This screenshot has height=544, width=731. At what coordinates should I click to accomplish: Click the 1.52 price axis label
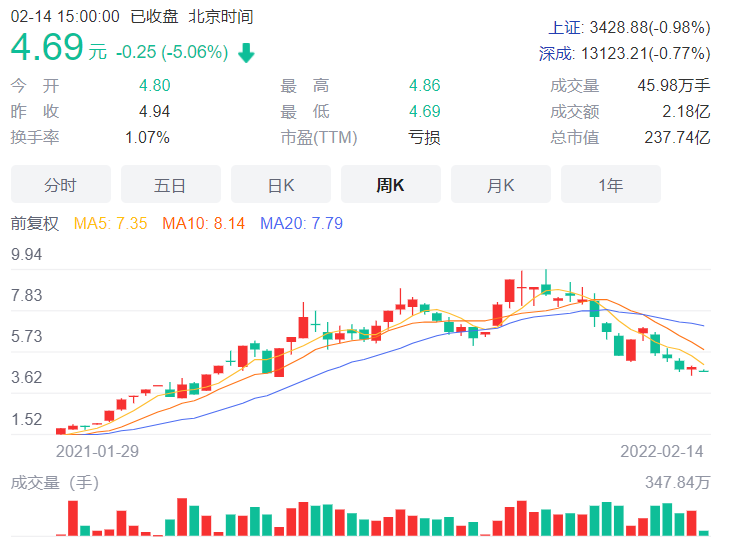tap(27, 419)
